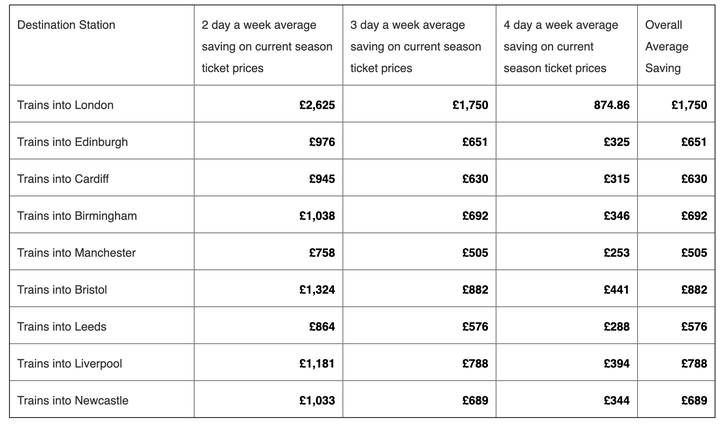
Task: Select the 874.86 London four-day value
Action: click(612, 105)
